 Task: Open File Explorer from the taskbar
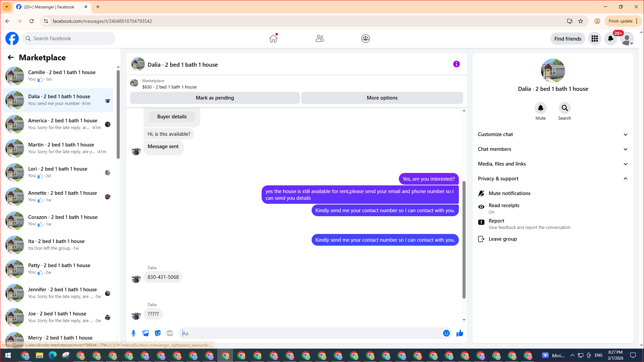(39, 355)
